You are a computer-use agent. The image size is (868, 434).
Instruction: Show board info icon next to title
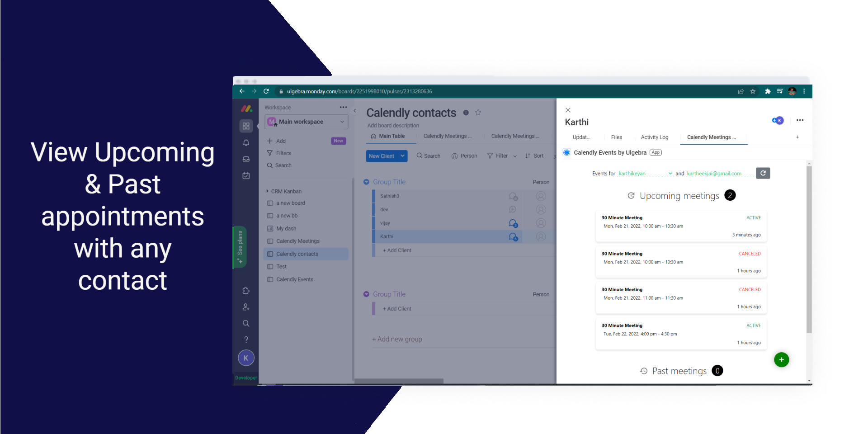pos(466,113)
